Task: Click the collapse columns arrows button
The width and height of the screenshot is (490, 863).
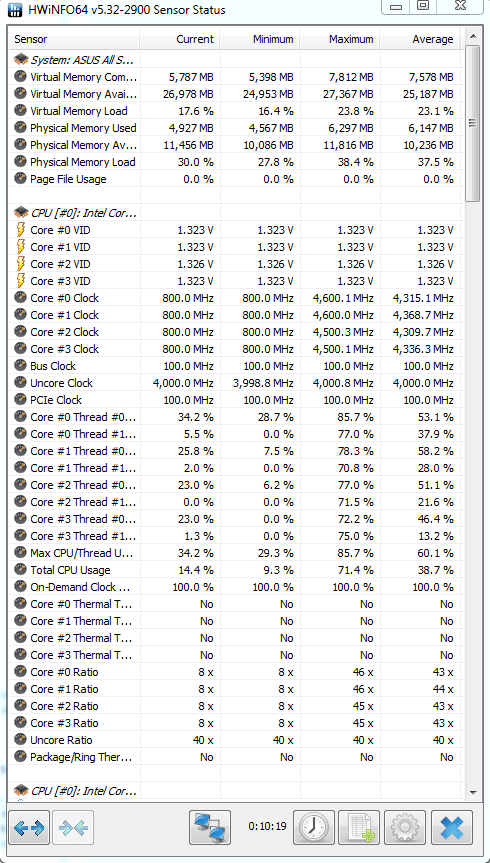Action: (x=73, y=827)
